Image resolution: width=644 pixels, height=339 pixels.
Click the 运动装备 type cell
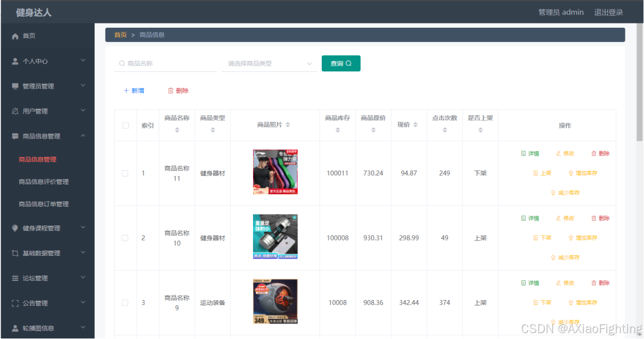click(x=213, y=303)
